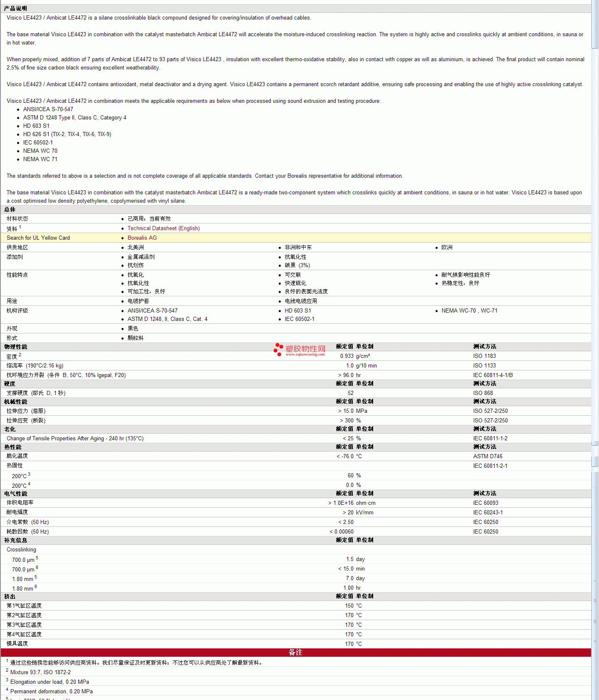Click the NEMA WC 70 bullet
This screenshot has height=700, width=599.
point(40,151)
